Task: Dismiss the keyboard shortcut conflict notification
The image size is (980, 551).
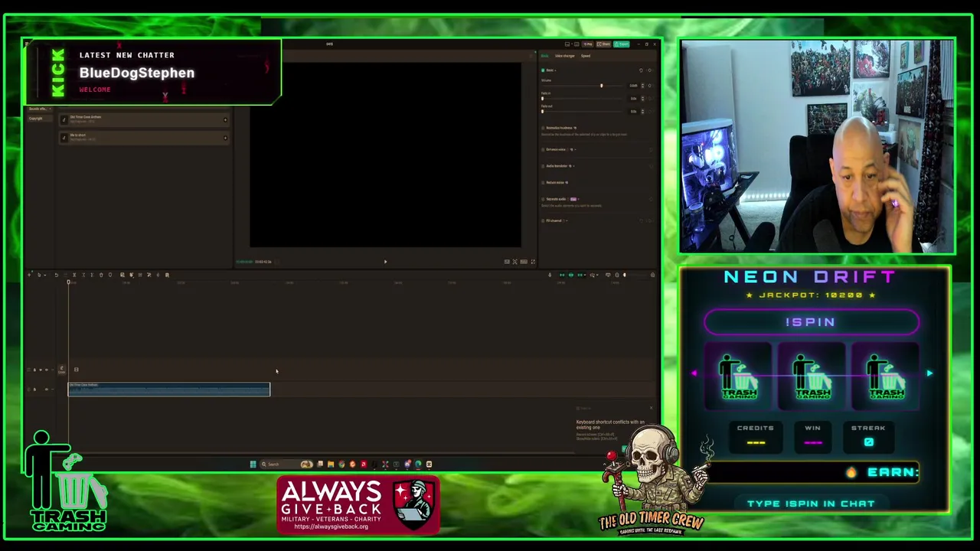Action: point(651,408)
